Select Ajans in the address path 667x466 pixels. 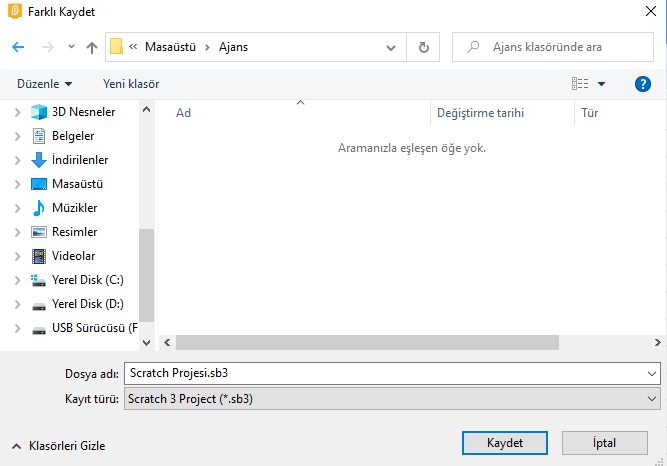point(233,47)
